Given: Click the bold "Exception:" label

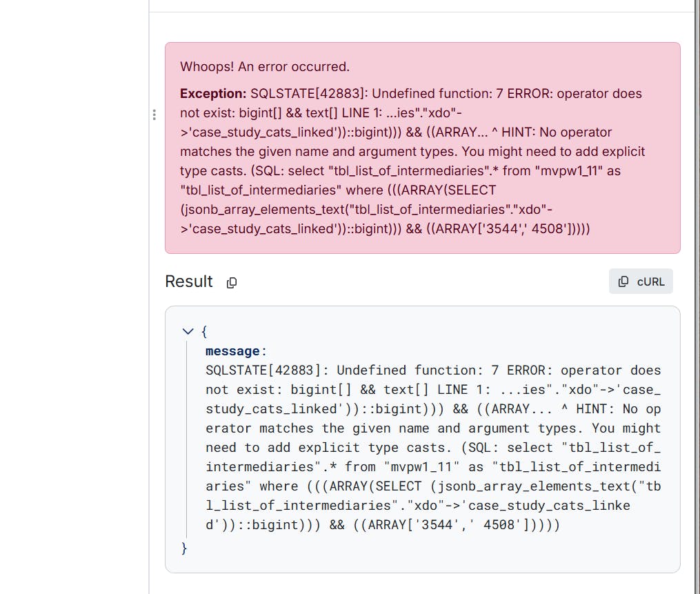Looking at the screenshot, I should 213,94.
